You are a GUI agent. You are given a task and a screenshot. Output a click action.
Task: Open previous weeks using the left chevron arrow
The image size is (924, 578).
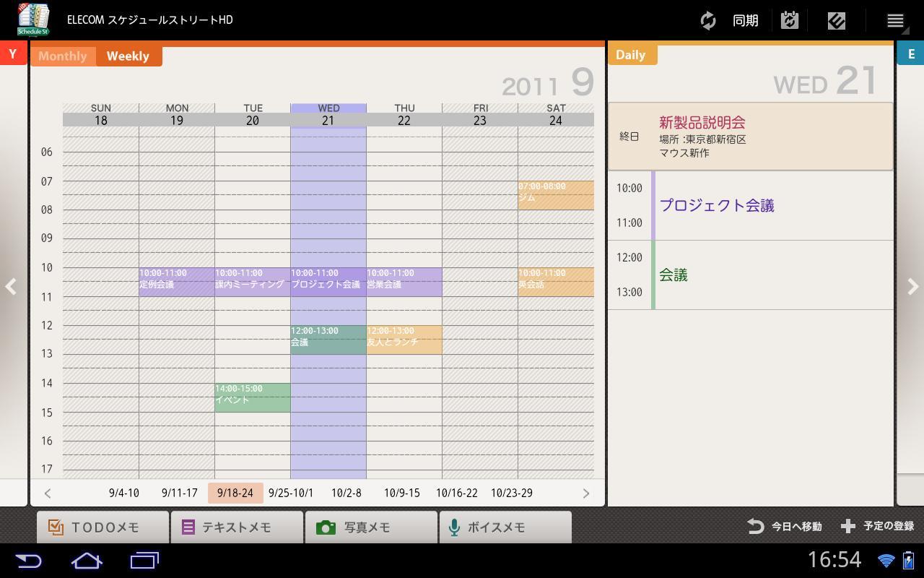tap(48, 493)
